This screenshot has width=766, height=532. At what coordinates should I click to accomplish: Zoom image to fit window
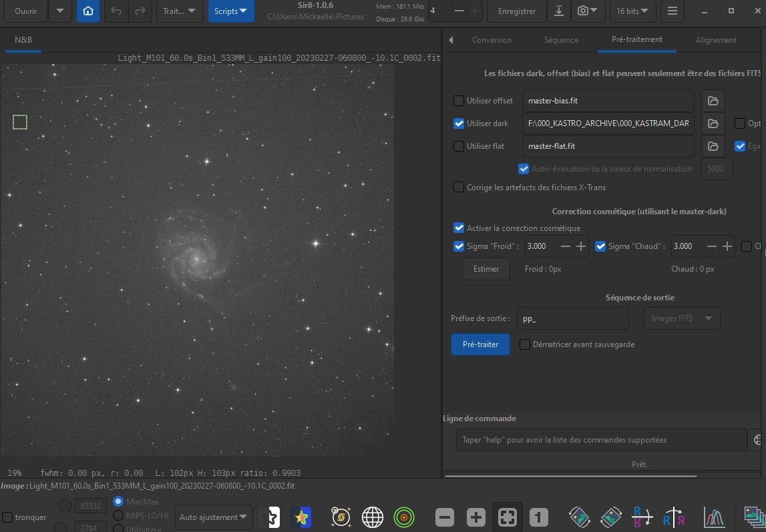(507, 516)
